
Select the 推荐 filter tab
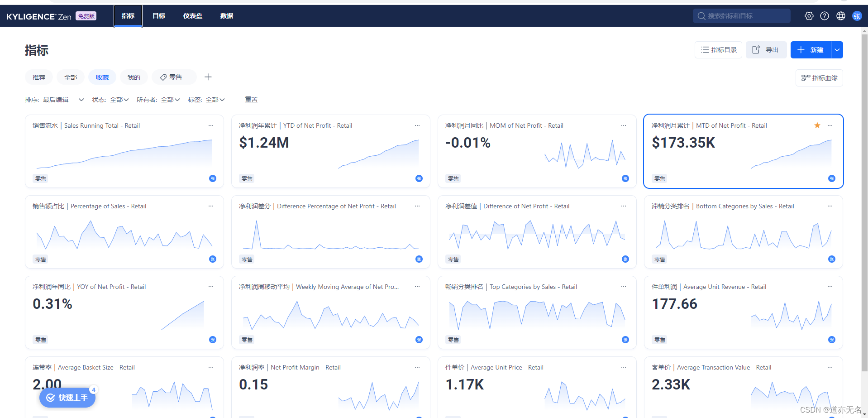click(x=39, y=77)
